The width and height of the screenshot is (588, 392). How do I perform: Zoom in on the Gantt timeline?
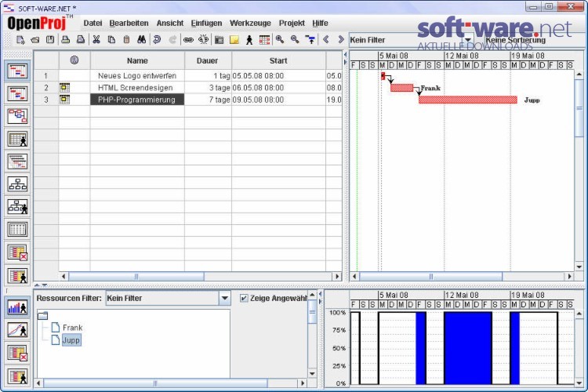point(280,40)
